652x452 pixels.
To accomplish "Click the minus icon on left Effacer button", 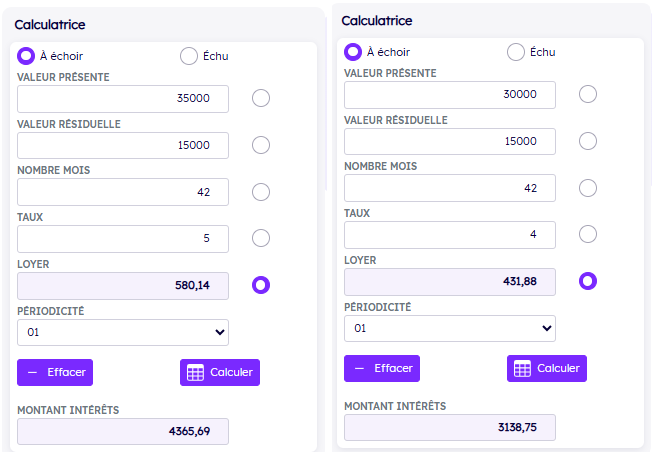I will pyautogui.click(x=32, y=373).
